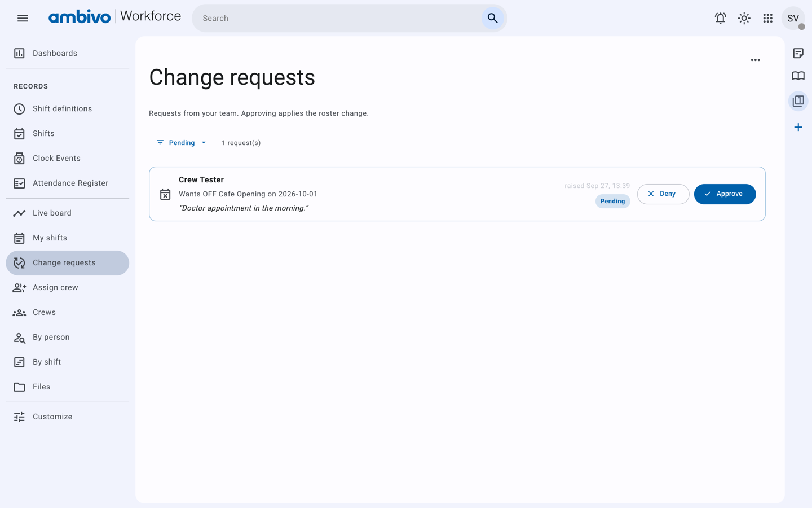Viewport: 812px width, 508px height.
Task: Open the apps grid launcher
Action: click(x=768, y=18)
